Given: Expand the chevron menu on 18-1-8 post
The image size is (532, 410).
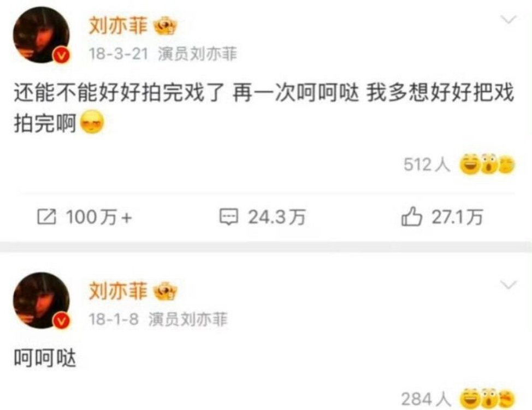Looking at the screenshot, I should (x=509, y=285).
